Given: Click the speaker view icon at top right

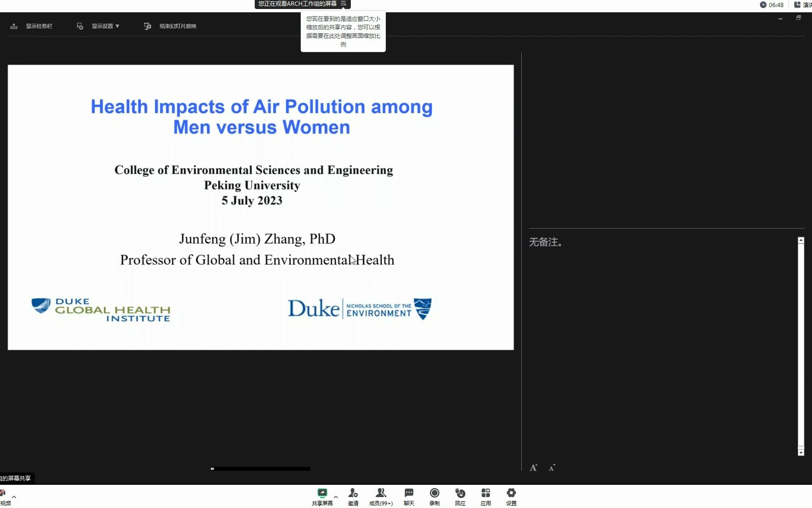Looking at the screenshot, I should (797, 5).
